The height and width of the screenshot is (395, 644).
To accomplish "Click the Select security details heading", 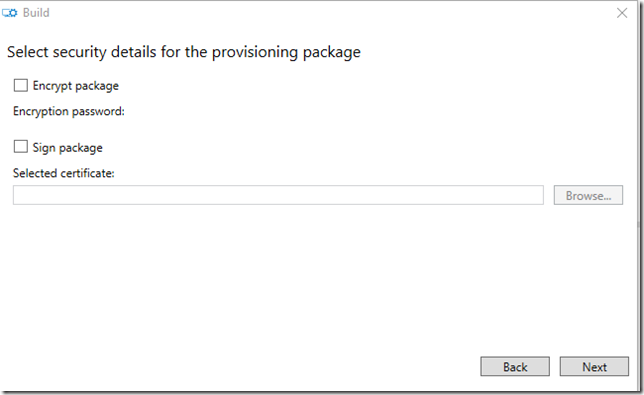I will pyautogui.click(x=184, y=53).
